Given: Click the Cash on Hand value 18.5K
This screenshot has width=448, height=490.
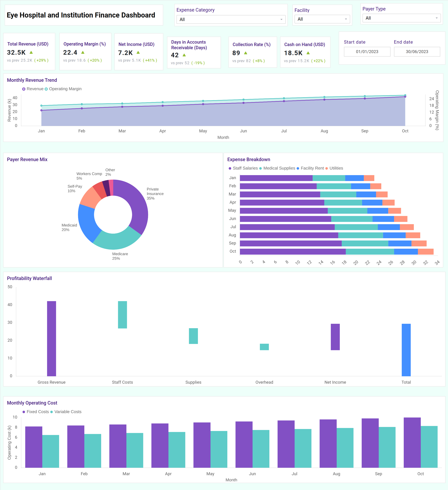Looking at the screenshot, I should pyautogui.click(x=293, y=53).
